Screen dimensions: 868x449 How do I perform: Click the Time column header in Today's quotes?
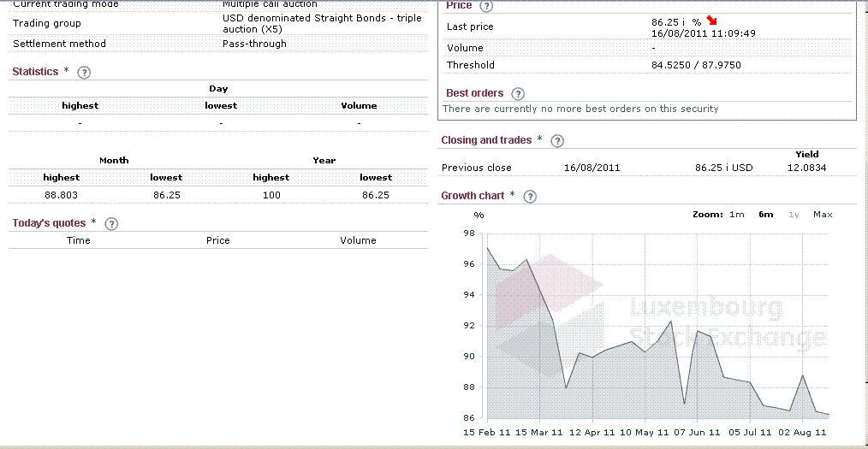coord(79,240)
